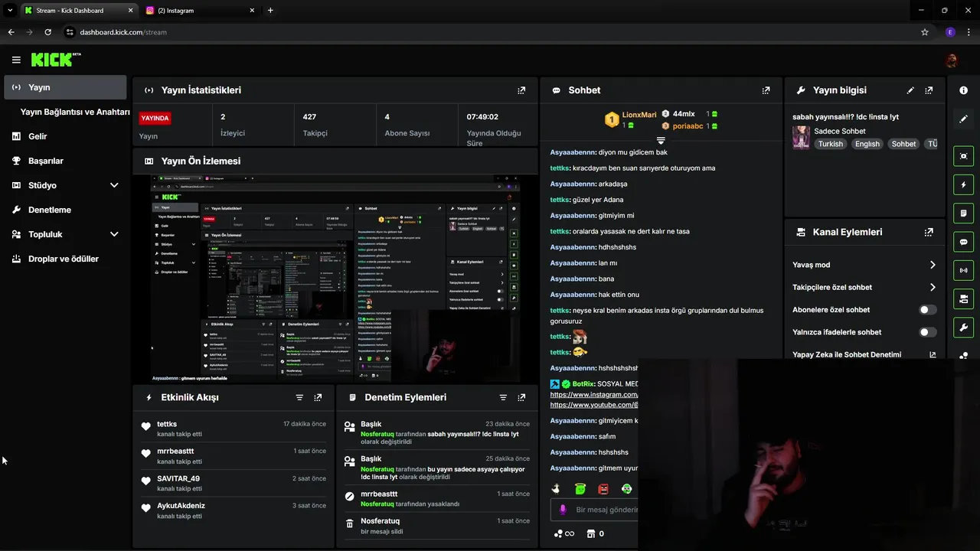Image resolution: width=980 pixels, height=551 pixels.
Task: Click LionxMari on the chat leaderboard
Action: click(639, 115)
